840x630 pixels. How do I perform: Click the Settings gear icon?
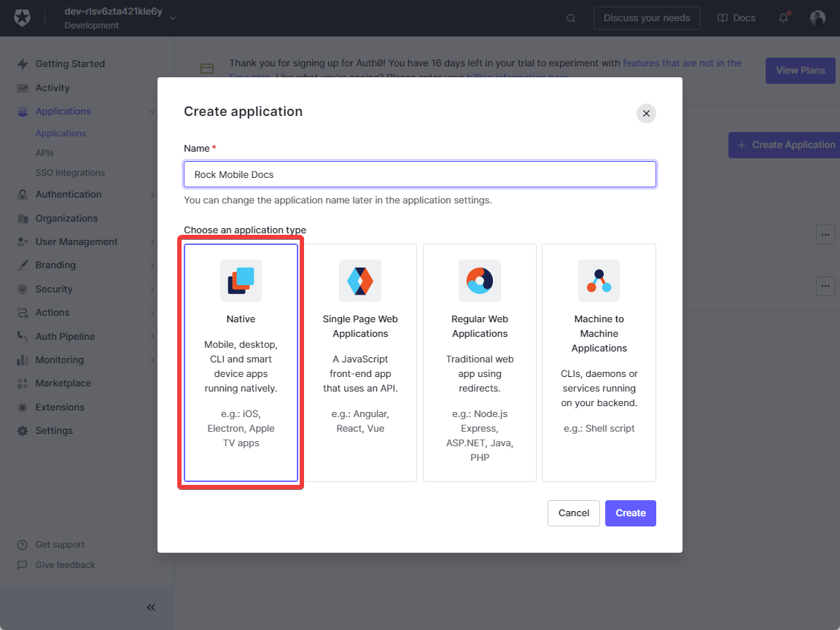pos(23,431)
